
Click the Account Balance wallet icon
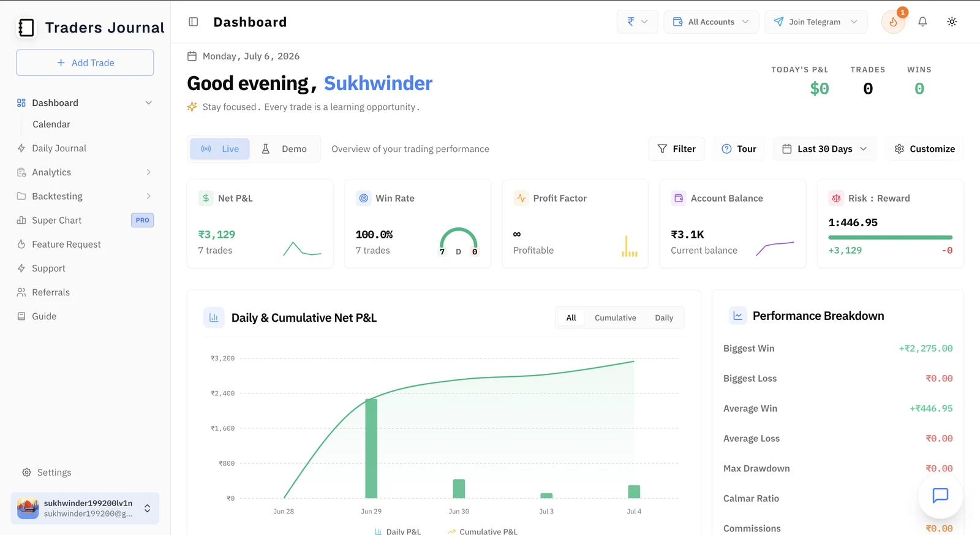pyautogui.click(x=679, y=198)
